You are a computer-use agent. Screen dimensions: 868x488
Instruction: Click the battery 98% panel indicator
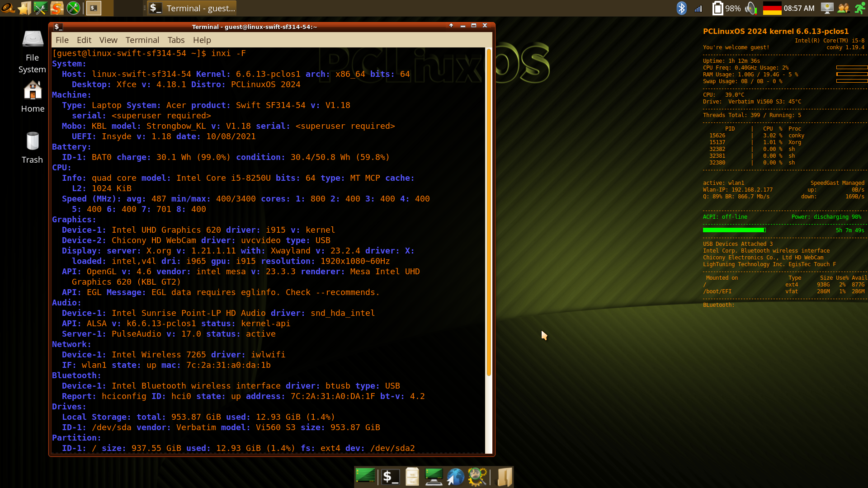[726, 8]
